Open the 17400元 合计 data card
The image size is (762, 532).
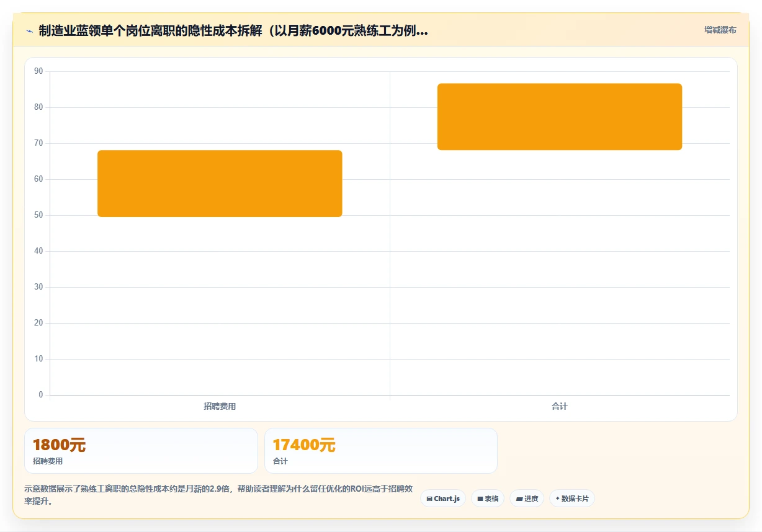381,451
